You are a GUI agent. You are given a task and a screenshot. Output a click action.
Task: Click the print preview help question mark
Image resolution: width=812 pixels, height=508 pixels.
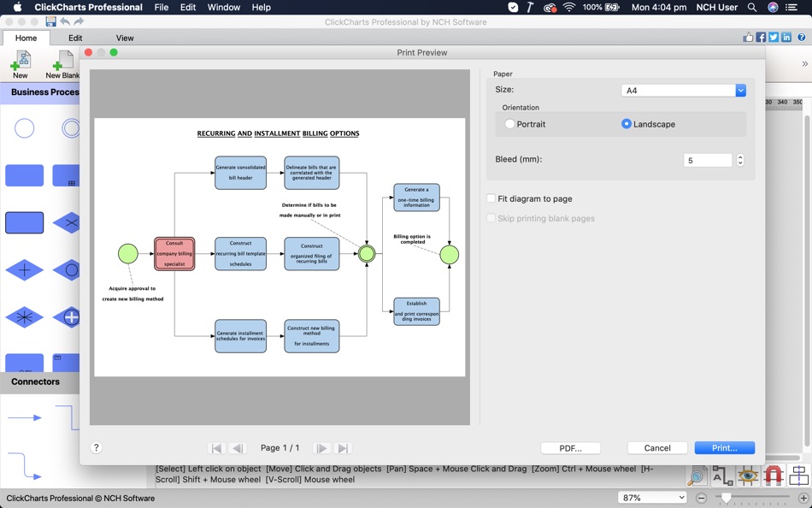click(x=97, y=448)
